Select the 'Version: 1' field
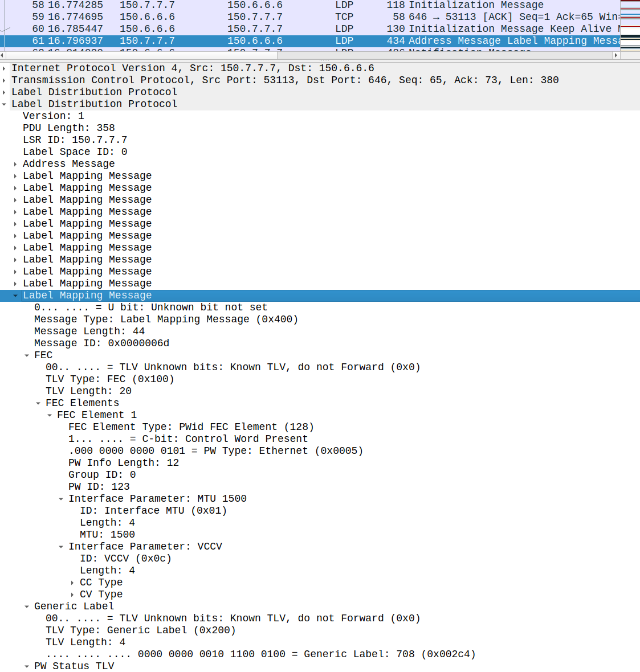The width and height of the screenshot is (640, 672). 54,116
